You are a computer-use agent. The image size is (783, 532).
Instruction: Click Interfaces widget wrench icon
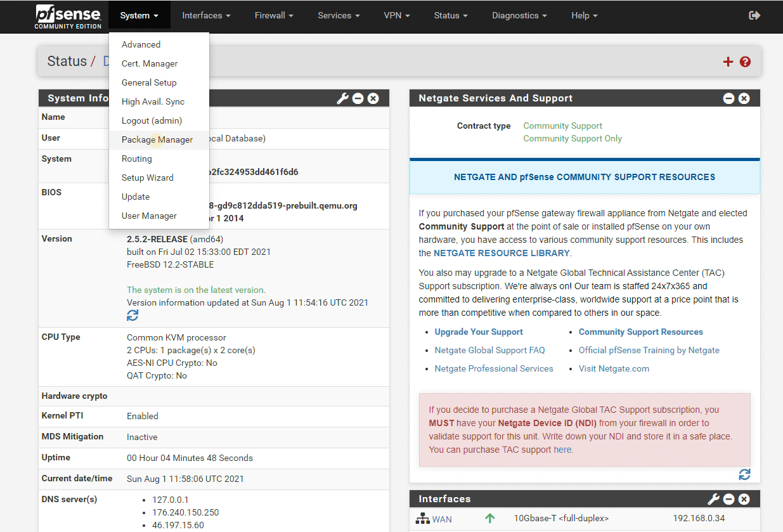click(713, 499)
